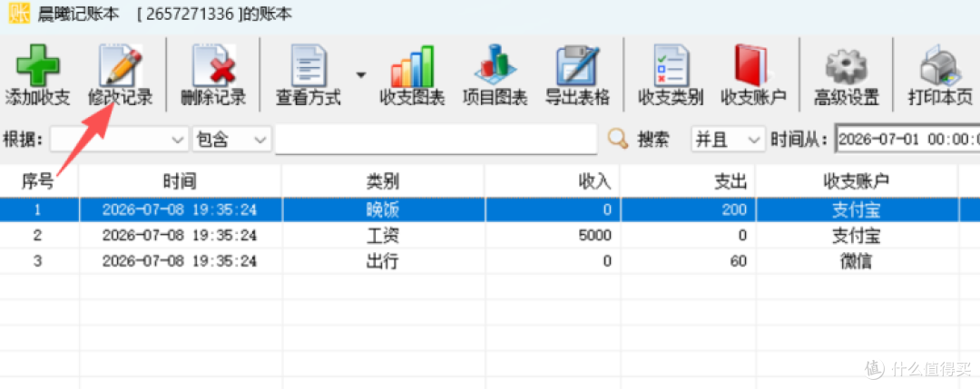Click the 导出表格 floppy disk icon
Viewport: 980px width, 389px height.
point(578,66)
